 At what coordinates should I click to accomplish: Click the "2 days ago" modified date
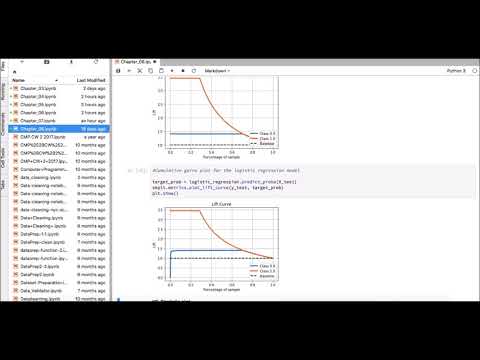[94, 88]
